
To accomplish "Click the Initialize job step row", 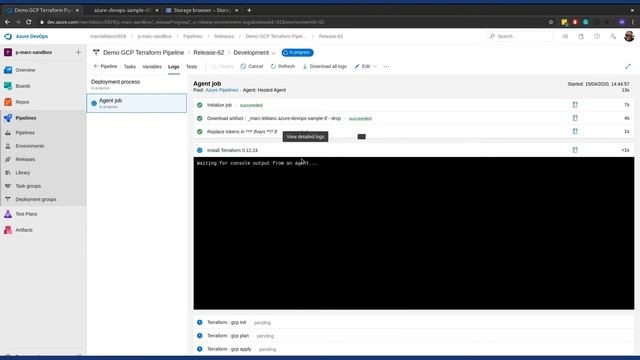I will 413,105.
